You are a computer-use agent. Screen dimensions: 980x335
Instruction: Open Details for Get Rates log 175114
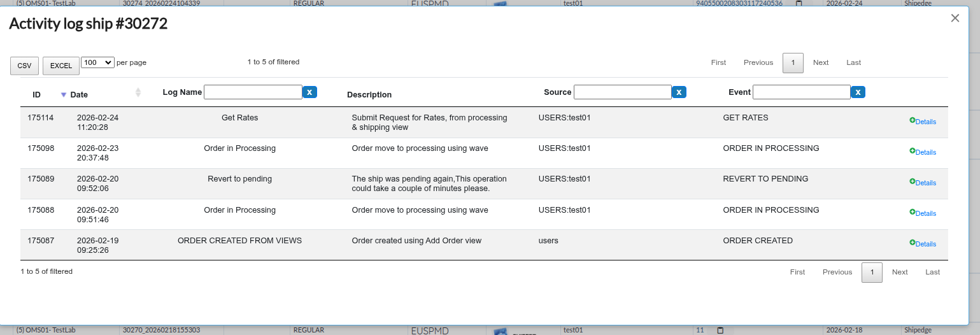[923, 121]
